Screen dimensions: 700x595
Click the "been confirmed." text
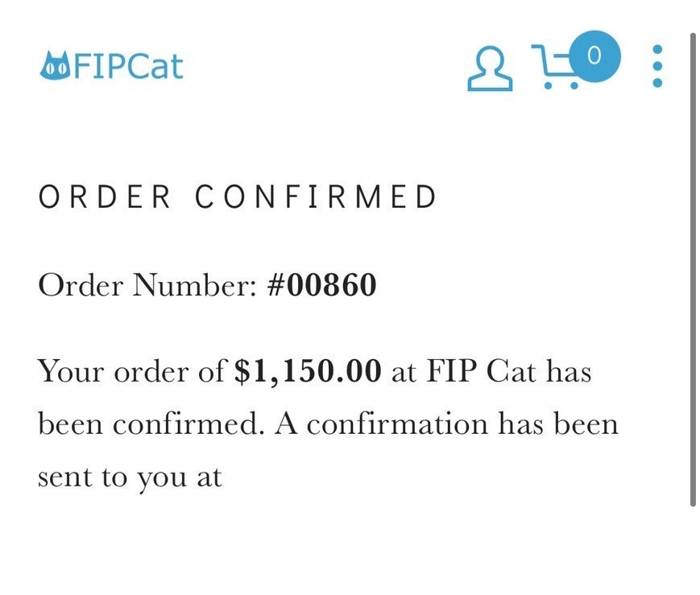[151, 424]
